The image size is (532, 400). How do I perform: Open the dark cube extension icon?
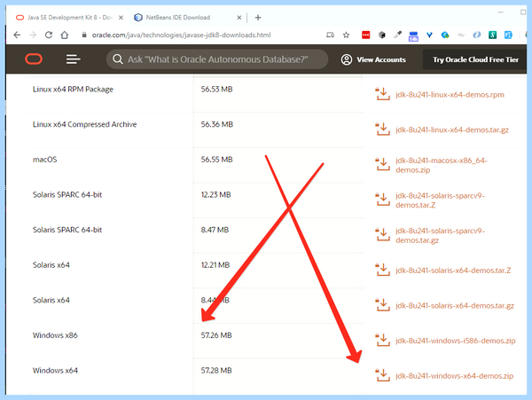[381, 35]
